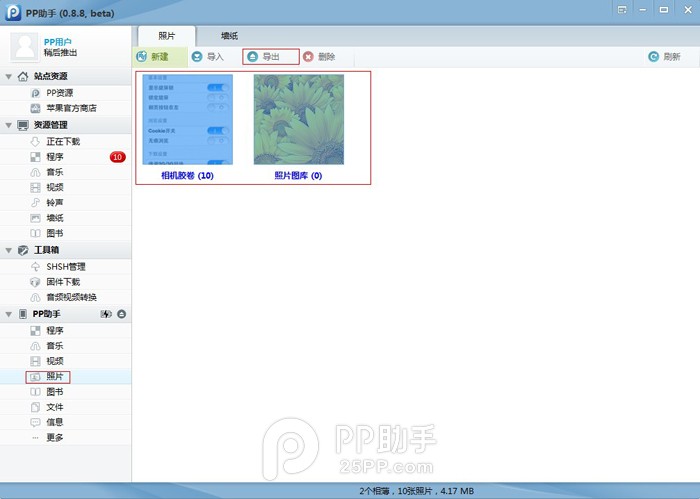Viewport: 700px width, 499px height.
Task: Click status text 2个相簿，10张照片，4.17 MB
Action: click(x=417, y=491)
